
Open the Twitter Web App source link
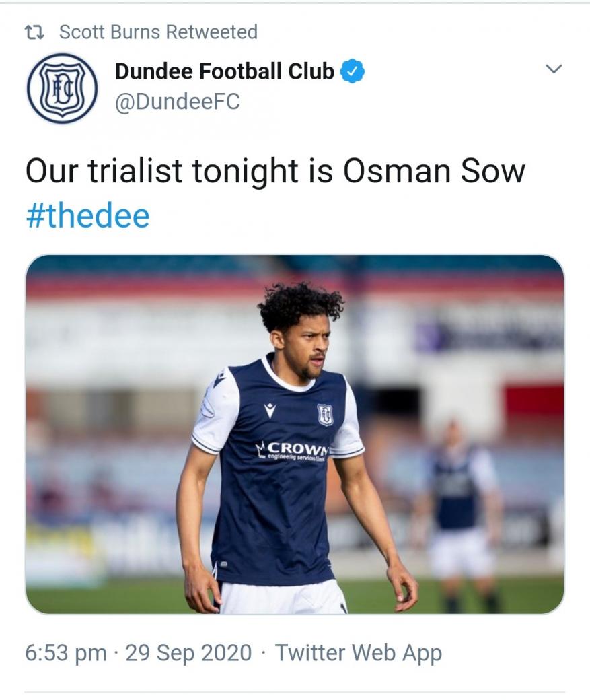click(x=359, y=653)
